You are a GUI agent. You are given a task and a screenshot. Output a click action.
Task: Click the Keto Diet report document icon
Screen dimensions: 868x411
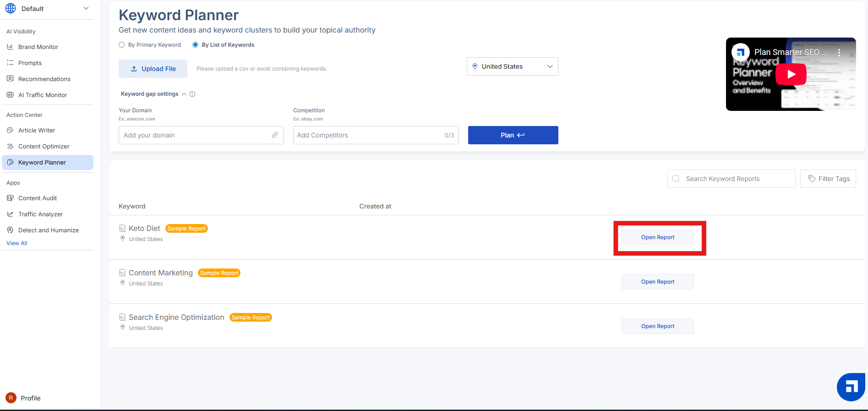(122, 228)
